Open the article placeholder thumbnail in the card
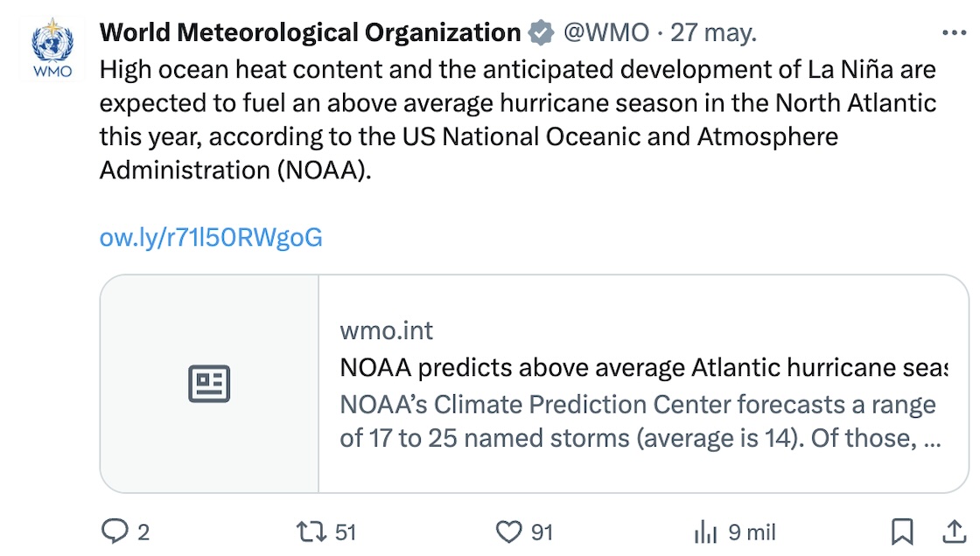 [209, 384]
